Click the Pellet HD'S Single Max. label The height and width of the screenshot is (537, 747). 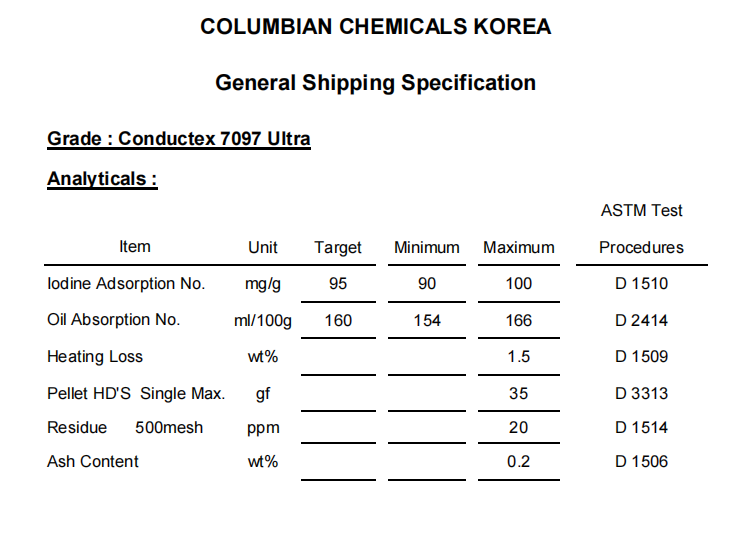click(x=136, y=394)
